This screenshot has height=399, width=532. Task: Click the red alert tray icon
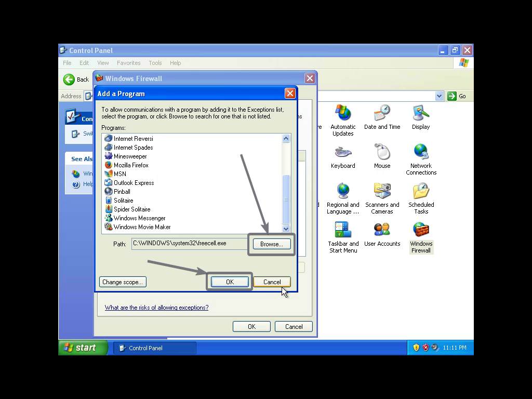coord(425,348)
